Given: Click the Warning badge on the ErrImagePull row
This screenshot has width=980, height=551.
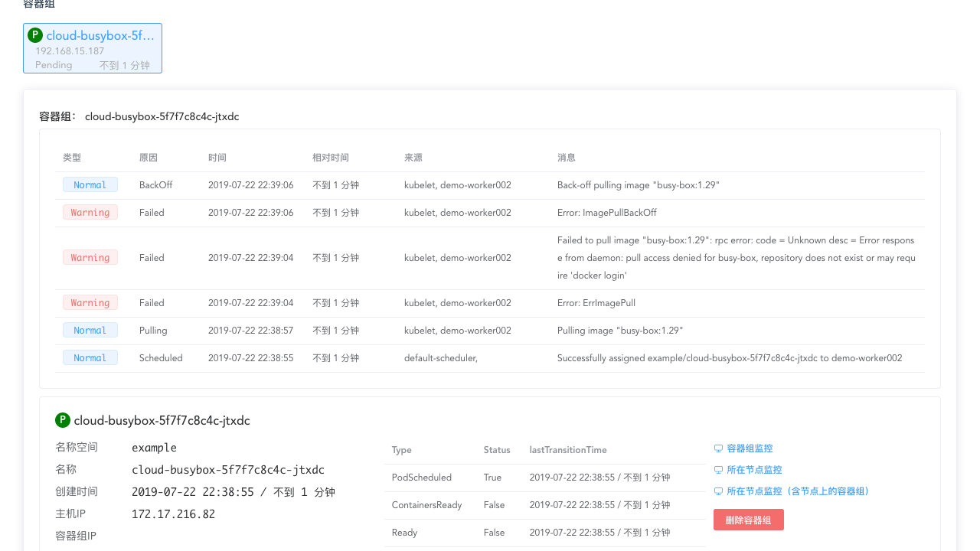Looking at the screenshot, I should tap(90, 302).
